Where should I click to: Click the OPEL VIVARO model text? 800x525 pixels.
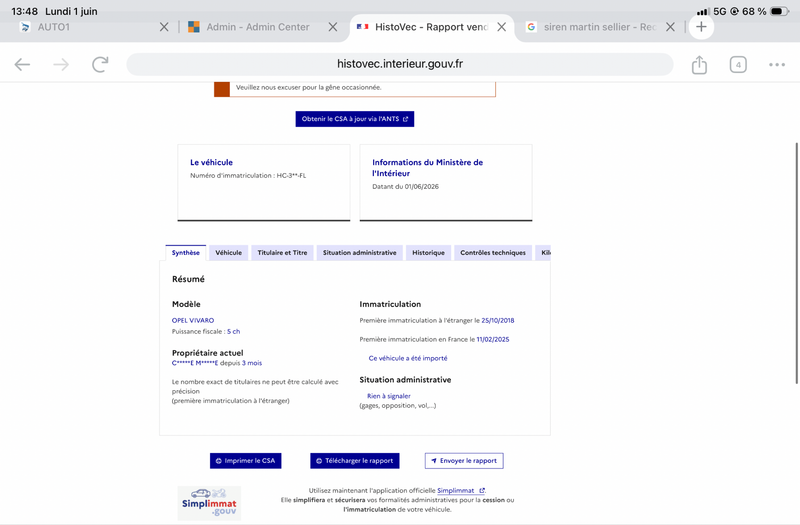[x=193, y=320]
